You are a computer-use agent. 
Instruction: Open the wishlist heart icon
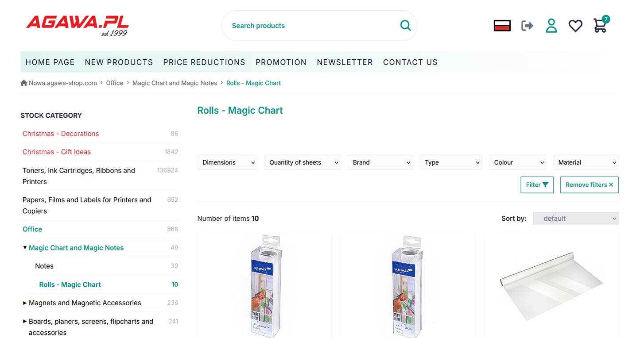(x=575, y=26)
